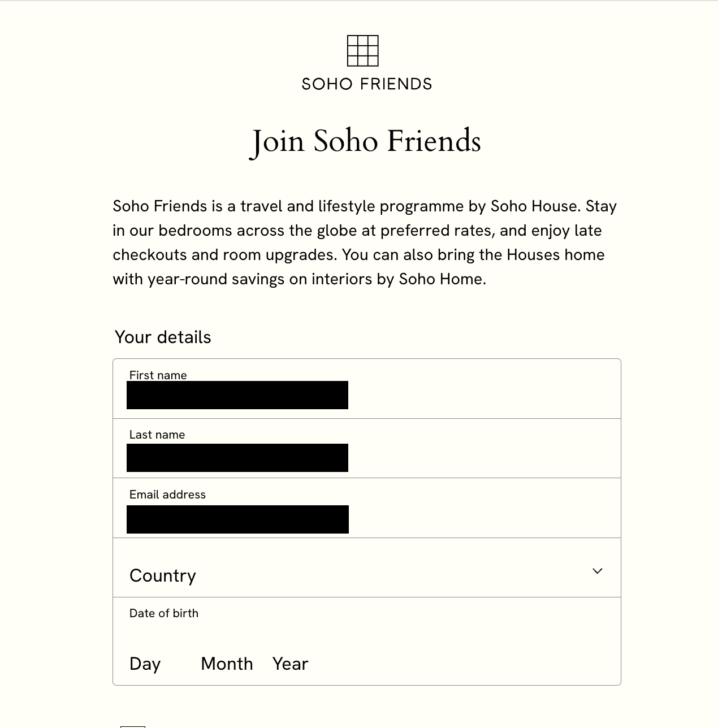Image resolution: width=718 pixels, height=728 pixels.
Task: Open the Day dropdown for date of birth
Action: (145, 664)
